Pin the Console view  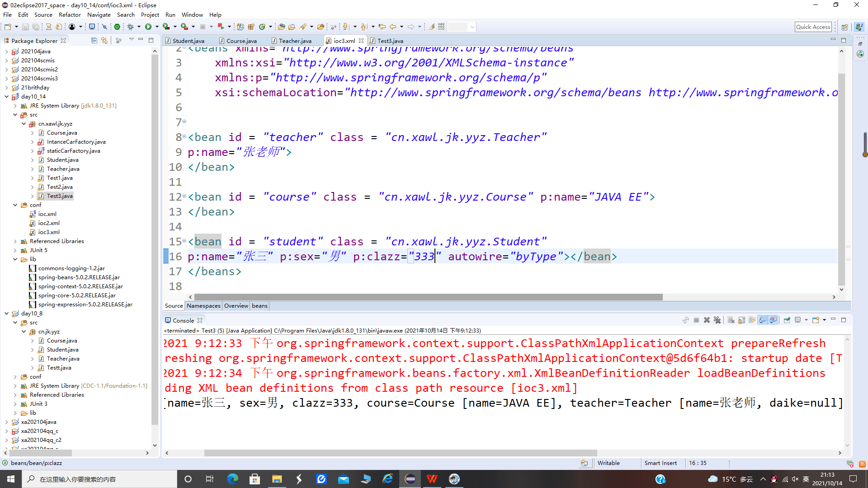click(787, 320)
